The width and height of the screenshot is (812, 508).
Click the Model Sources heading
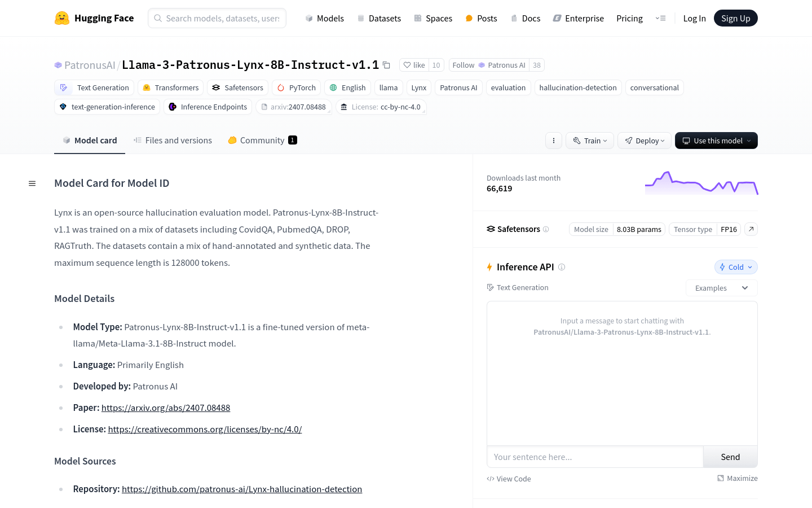tap(85, 461)
